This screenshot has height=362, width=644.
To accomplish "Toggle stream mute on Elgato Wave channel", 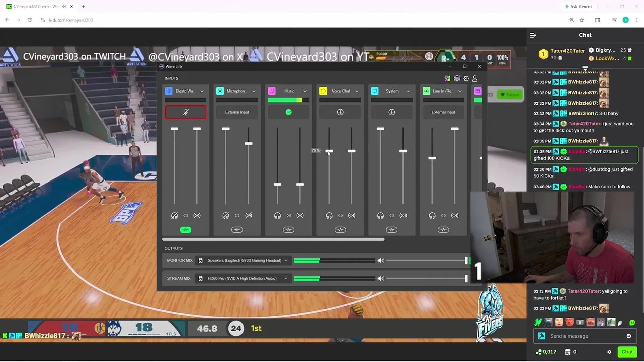I will point(197,216).
